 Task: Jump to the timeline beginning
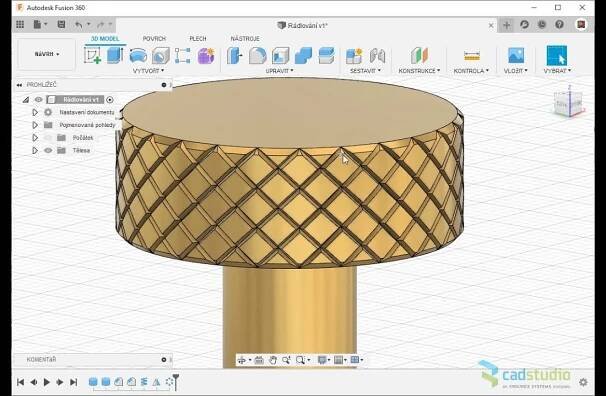pos(20,382)
